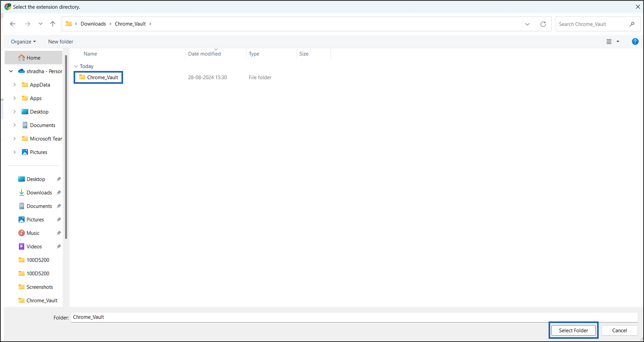Collapse the Today group
The image size is (644, 342).
click(76, 66)
